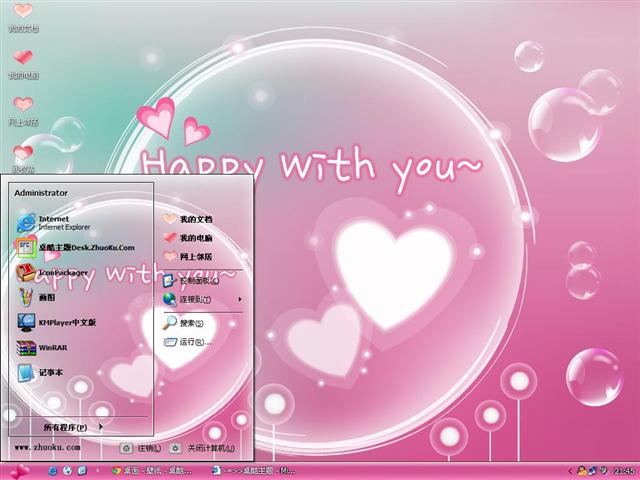Viewport: 640px width, 480px height.
Task: Open 桌酷主题 Desk.ZhuoKu.Com in start menu
Action: click(75, 247)
